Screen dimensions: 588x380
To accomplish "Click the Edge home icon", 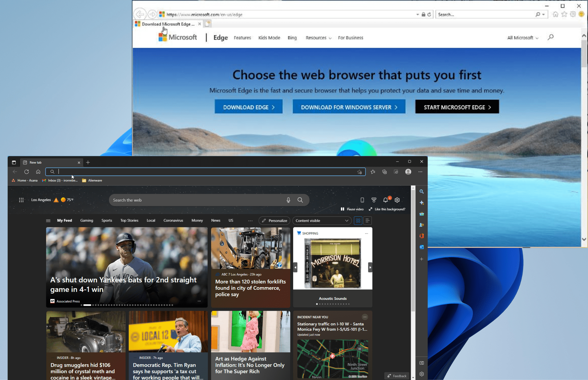I will point(38,172).
